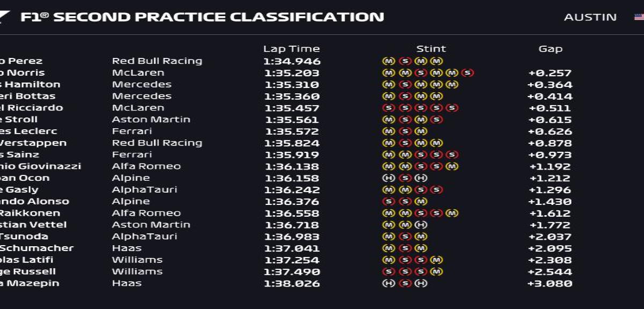Select the Stint column header

431,49
